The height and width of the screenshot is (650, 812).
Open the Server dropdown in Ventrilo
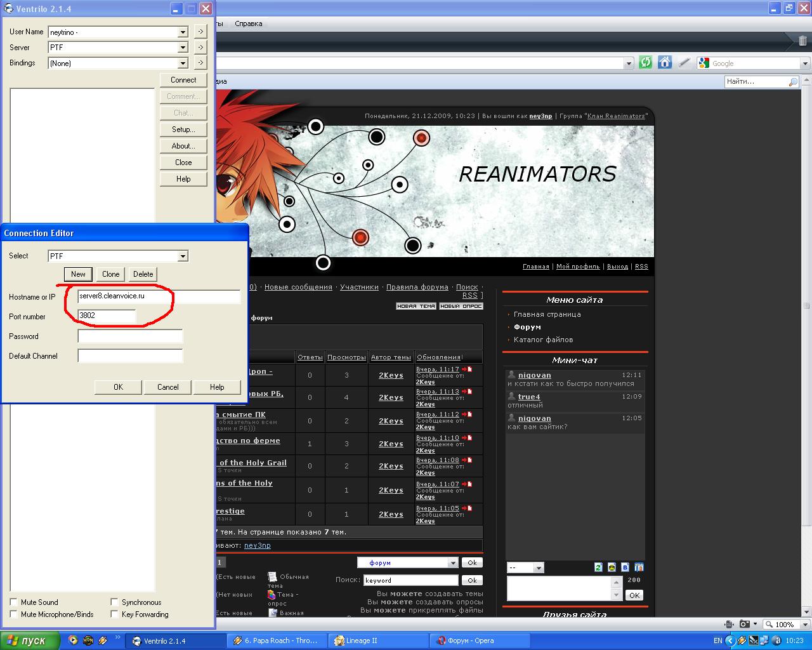point(183,48)
